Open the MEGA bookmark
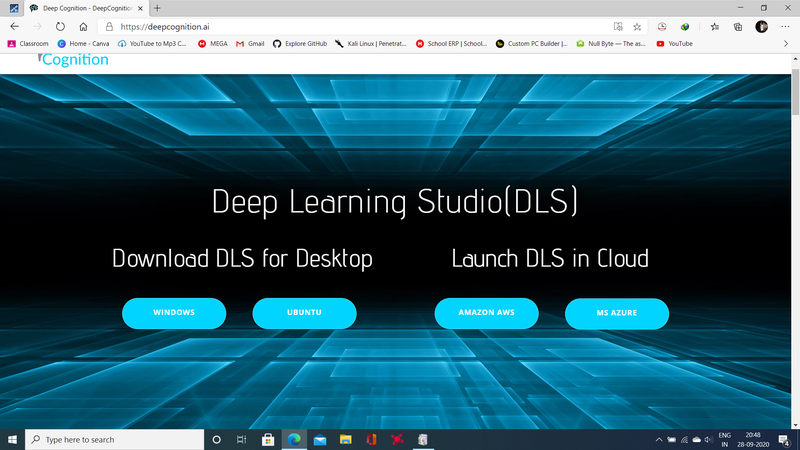This screenshot has height=450, width=800. [213, 44]
